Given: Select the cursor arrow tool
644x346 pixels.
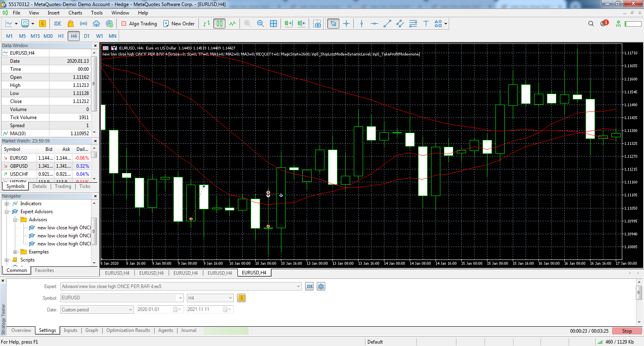Looking at the screenshot, I should [333, 24].
